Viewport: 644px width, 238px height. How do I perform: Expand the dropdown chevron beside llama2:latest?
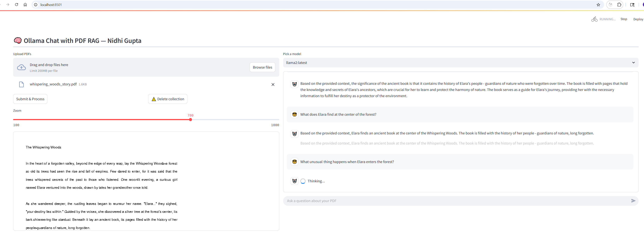pyautogui.click(x=634, y=62)
